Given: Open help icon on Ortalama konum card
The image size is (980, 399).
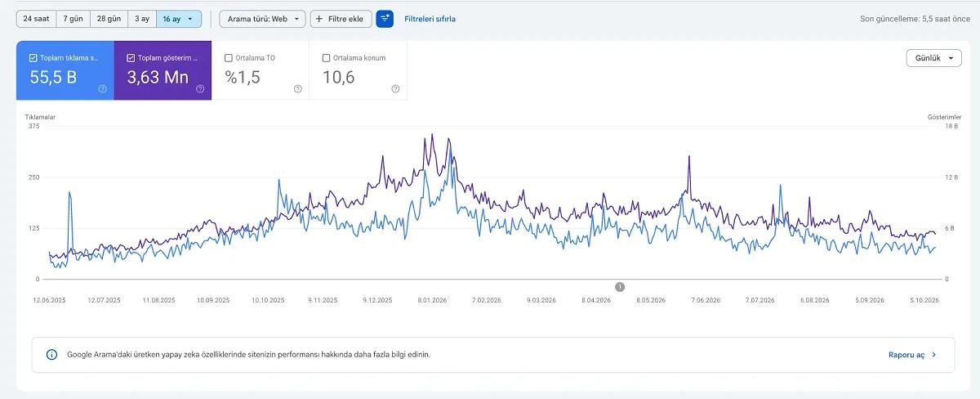Looking at the screenshot, I should point(395,88).
